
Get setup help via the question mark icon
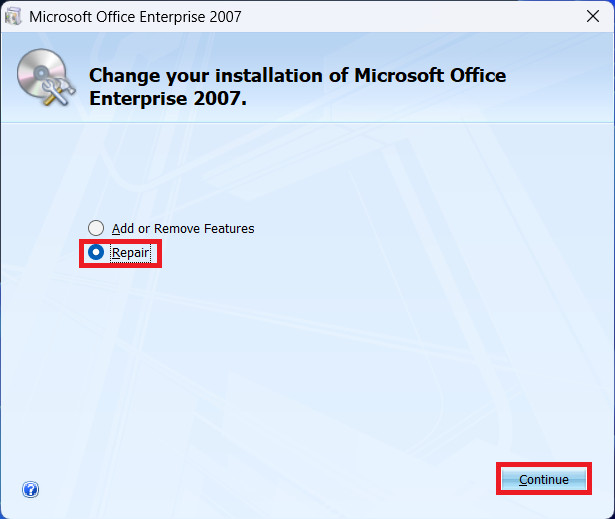[30, 490]
